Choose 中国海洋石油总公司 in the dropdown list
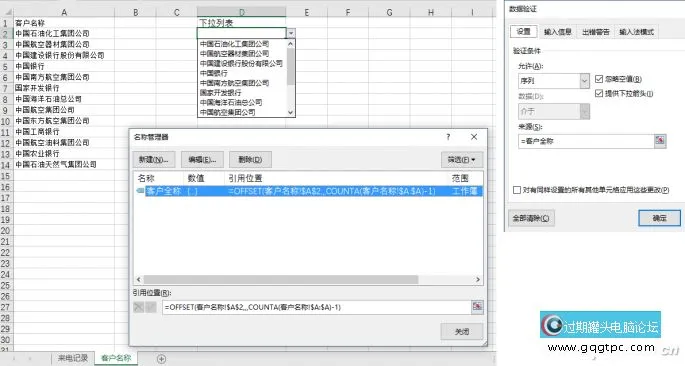 [242, 102]
